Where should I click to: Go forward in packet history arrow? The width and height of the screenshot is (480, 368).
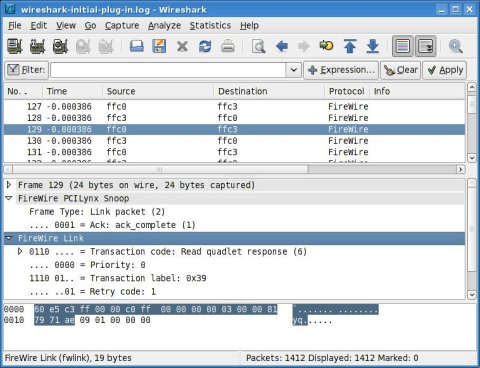303,46
